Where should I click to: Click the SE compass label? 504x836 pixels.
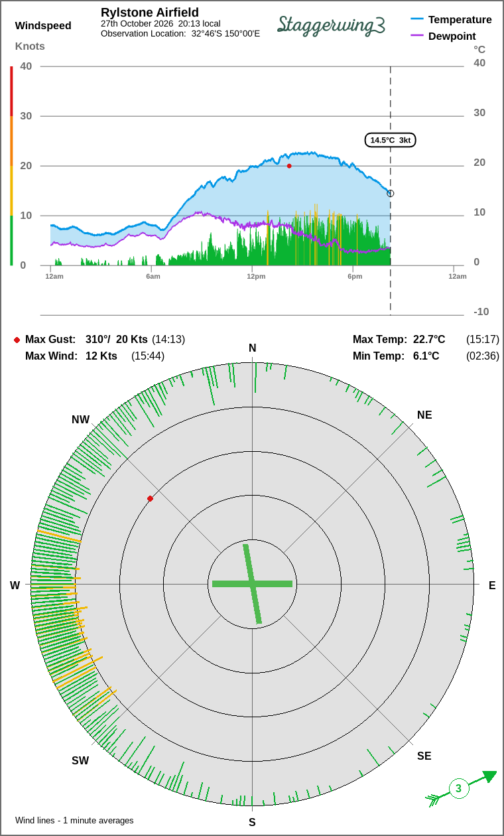coord(424,756)
